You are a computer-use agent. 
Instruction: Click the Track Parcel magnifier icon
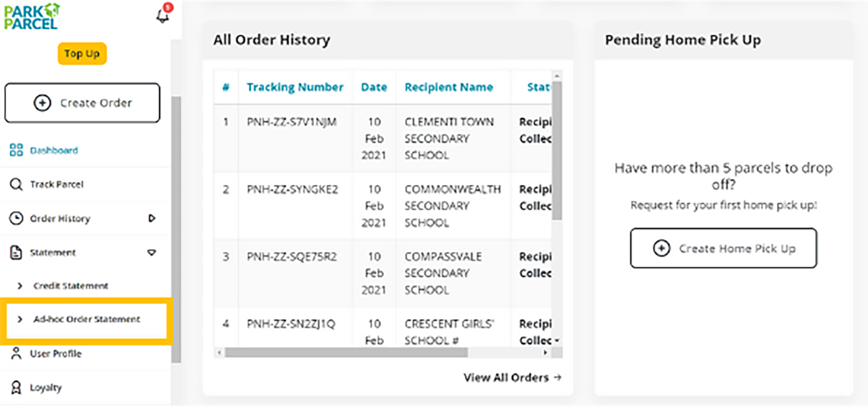pos(16,184)
